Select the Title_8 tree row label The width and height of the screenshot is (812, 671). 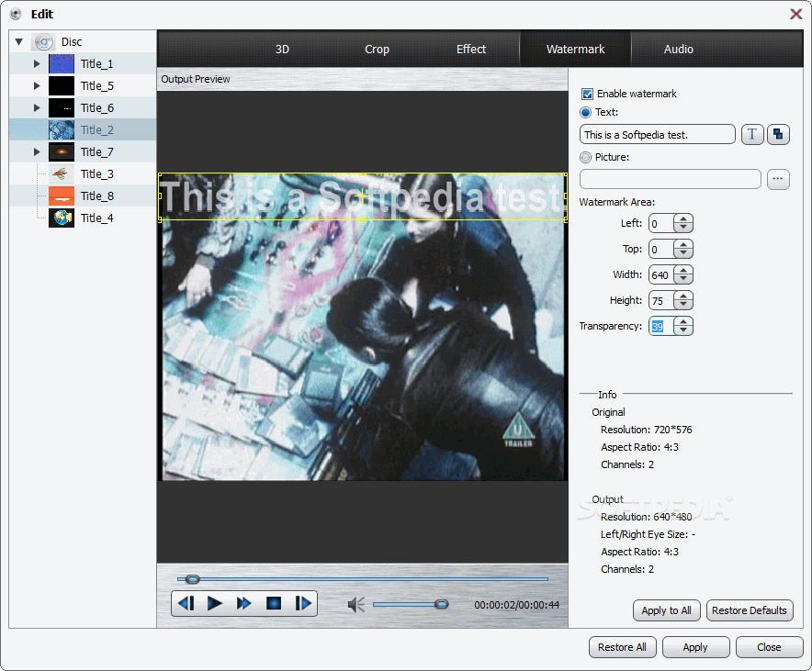pyautogui.click(x=96, y=196)
